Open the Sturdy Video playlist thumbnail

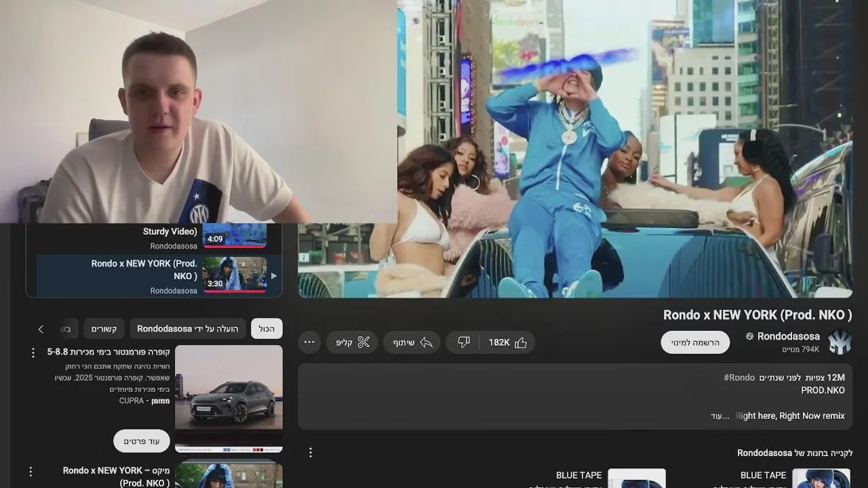coord(235,235)
